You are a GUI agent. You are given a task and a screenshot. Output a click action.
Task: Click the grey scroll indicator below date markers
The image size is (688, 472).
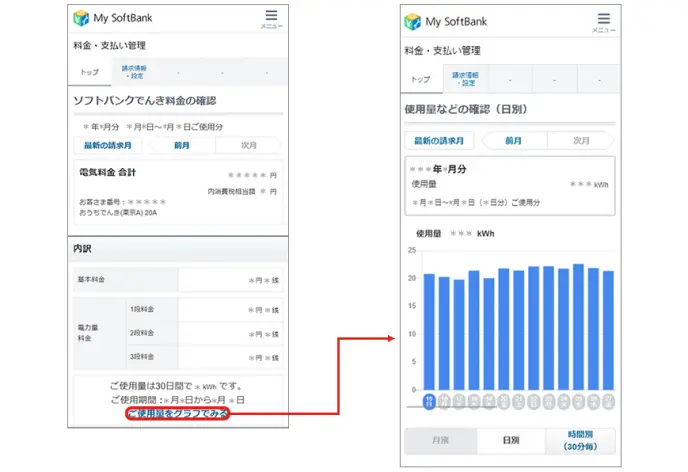[x=452, y=407]
